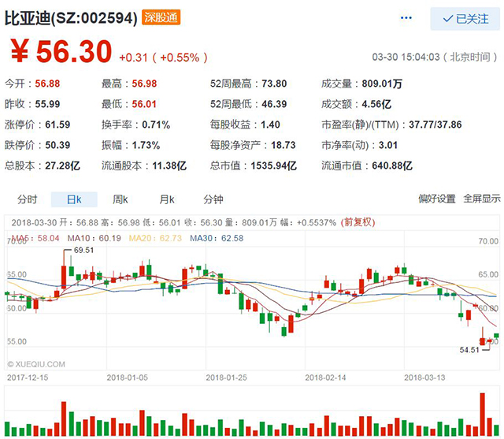504x439 pixels.
Task: Click the 2018-02-14 date axis label
Action: click(325, 378)
